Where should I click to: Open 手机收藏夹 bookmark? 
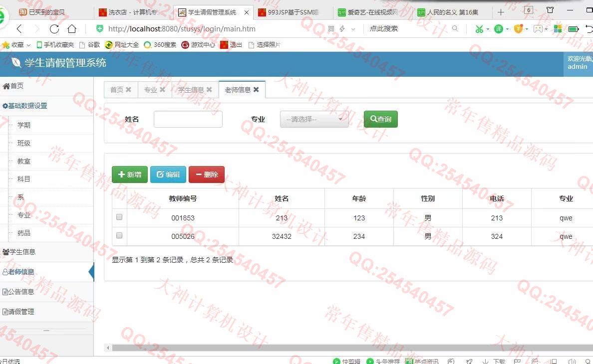tap(55, 44)
